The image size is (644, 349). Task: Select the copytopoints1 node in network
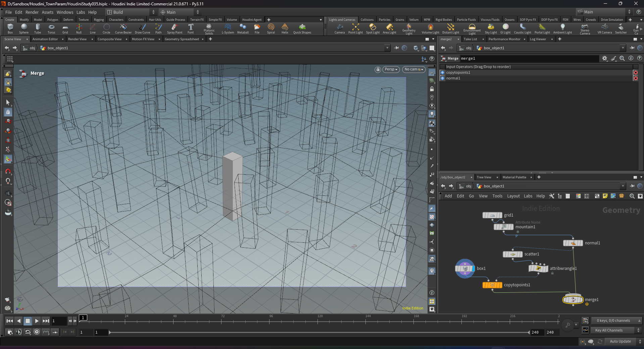[492, 285]
